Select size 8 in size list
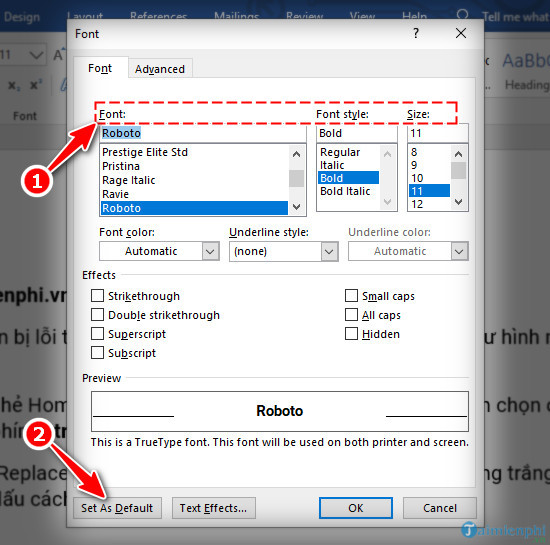This screenshot has width=550, height=545. coord(429,152)
